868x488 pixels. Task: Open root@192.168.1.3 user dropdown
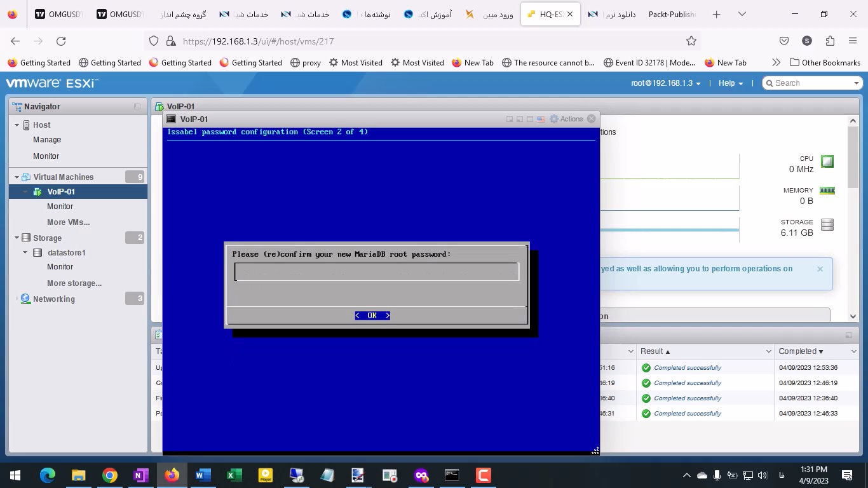pos(666,83)
